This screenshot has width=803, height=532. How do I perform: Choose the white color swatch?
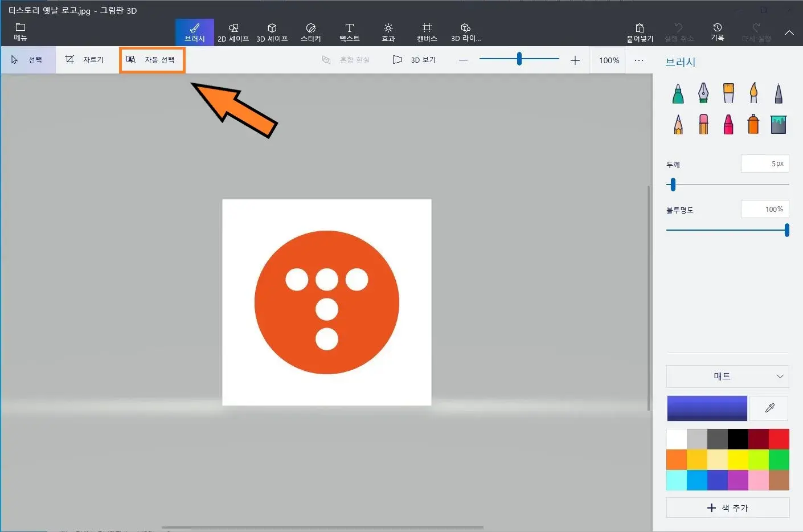[x=677, y=439]
